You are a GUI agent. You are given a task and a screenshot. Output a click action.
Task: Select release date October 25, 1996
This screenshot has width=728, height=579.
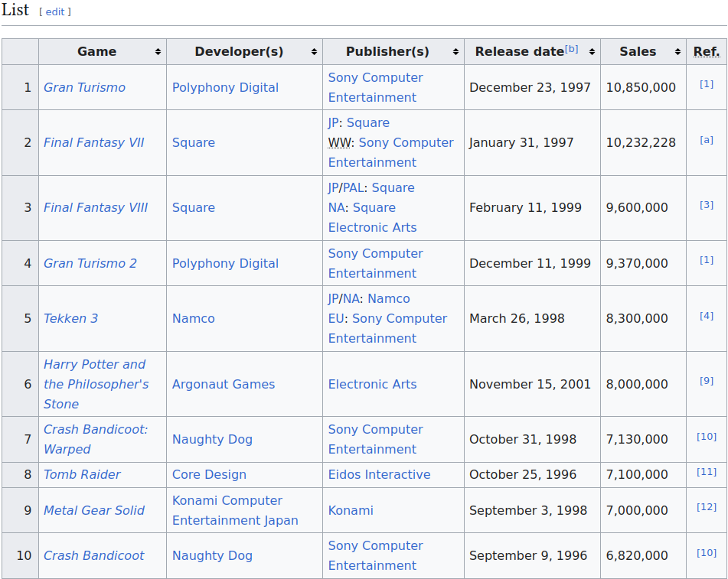pos(523,475)
